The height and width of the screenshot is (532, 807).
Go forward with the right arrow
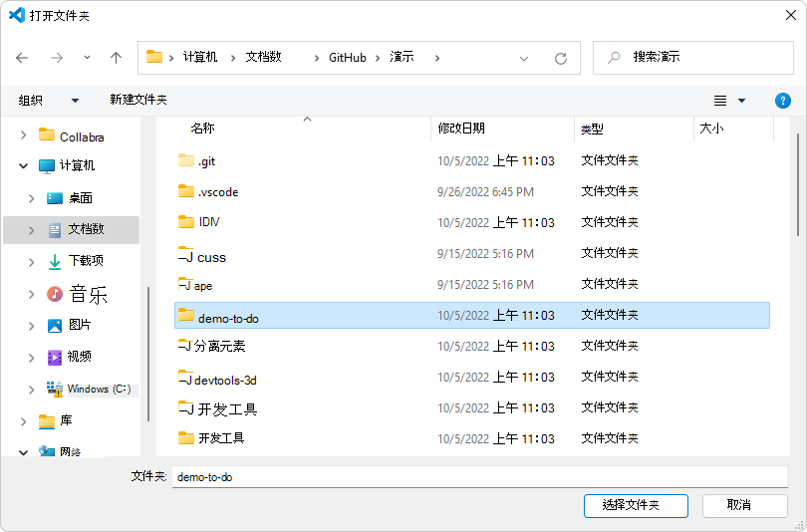57,58
